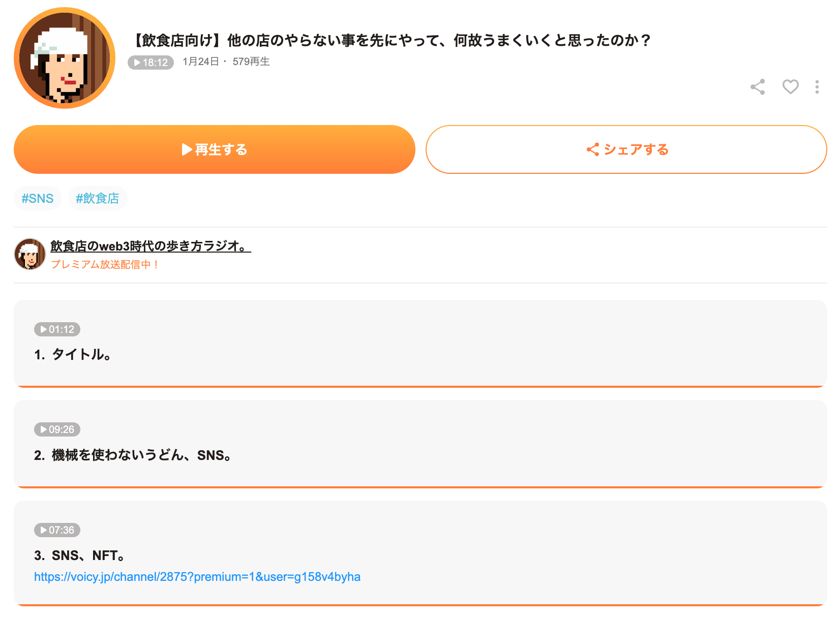Play chapter three from 07:36 badge
Viewport: 840px width, 620px height.
(57, 530)
